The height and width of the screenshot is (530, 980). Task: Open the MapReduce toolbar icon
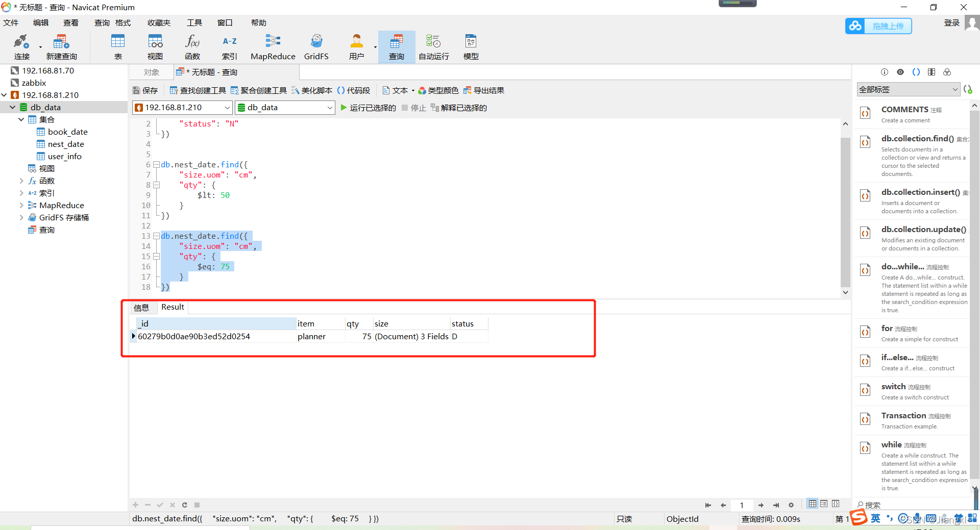273,47
